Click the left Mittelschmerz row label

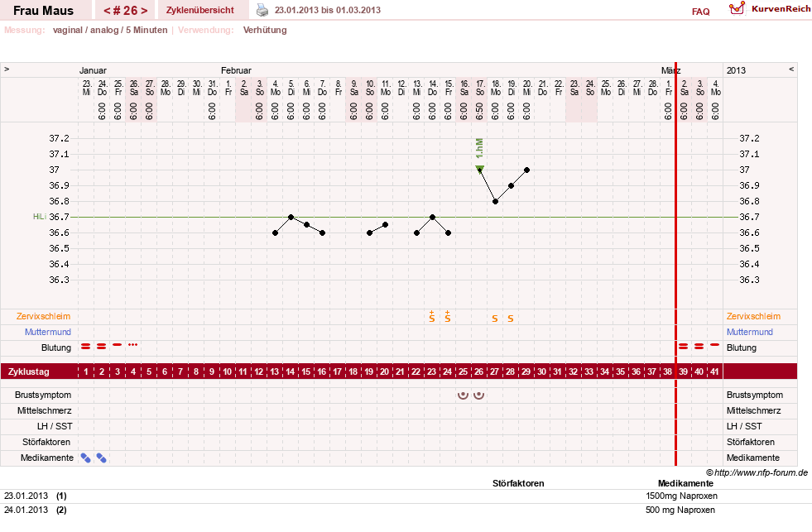tap(45, 410)
